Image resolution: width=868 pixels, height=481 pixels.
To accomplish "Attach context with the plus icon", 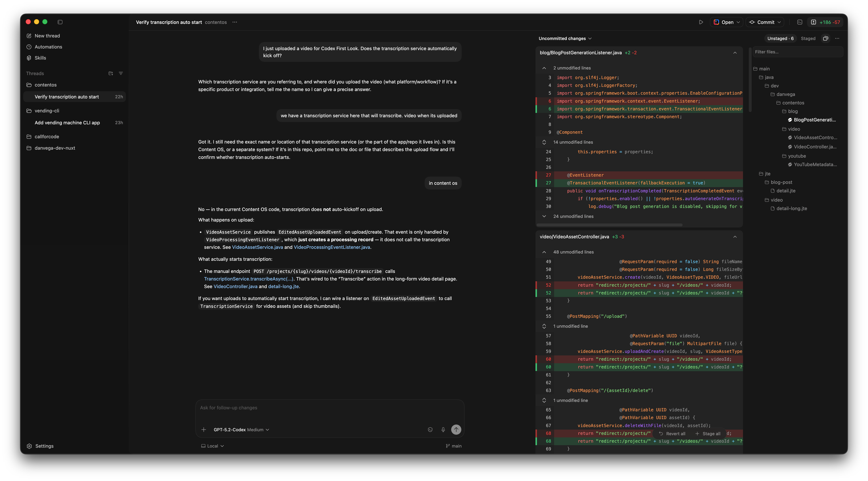I will click(204, 429).
